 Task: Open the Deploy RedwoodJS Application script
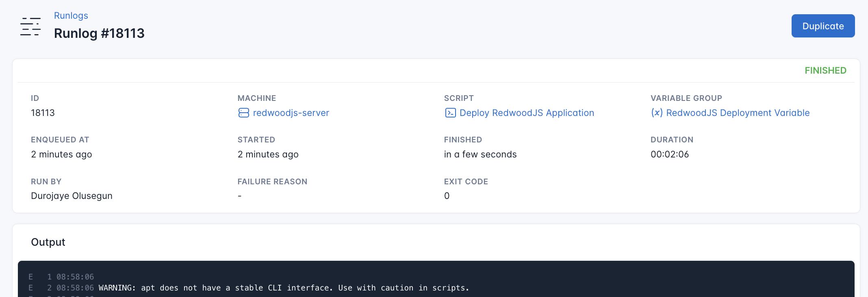pos(527,113)
